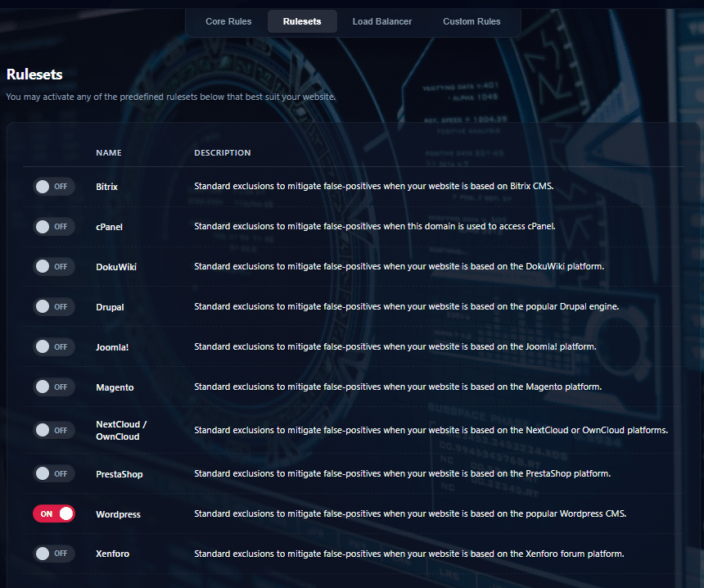The width and height of the screenshot is (704, 588).
Task: Click the Bitrix CMS description text
Action: [373, 186]
